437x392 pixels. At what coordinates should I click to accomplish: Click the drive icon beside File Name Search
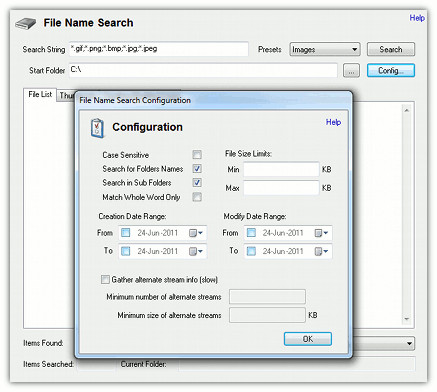pos(25,24)
